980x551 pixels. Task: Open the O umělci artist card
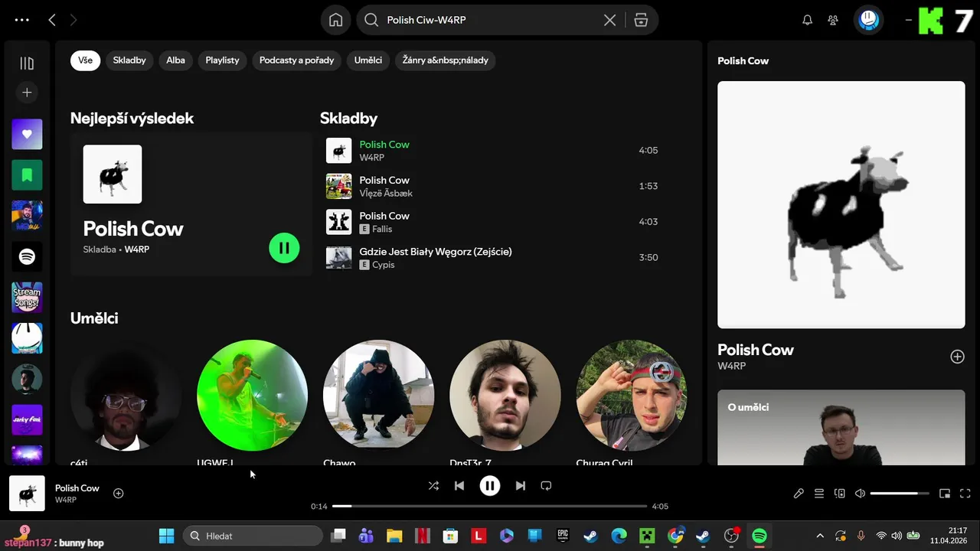(x=841, y=428)
